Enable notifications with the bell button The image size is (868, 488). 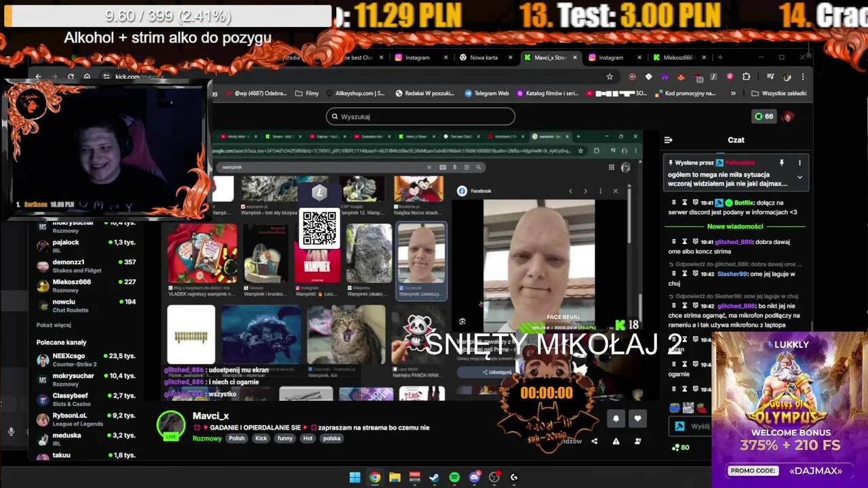tap(616, 419)
